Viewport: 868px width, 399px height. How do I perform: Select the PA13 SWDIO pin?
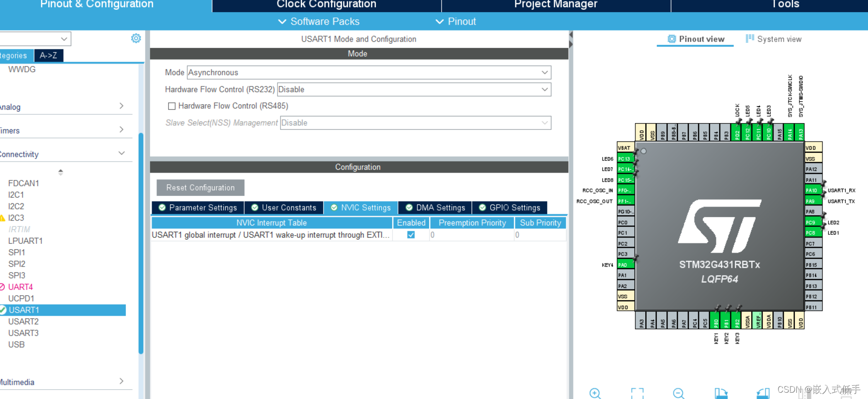point(801,132)
